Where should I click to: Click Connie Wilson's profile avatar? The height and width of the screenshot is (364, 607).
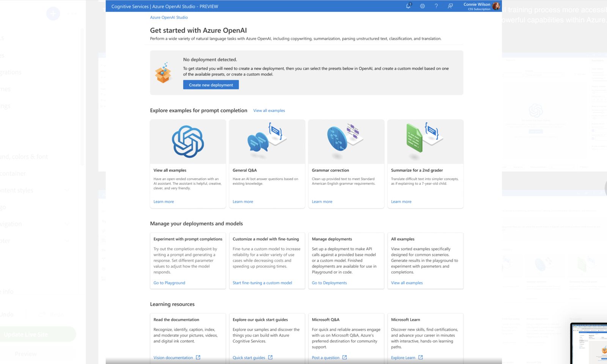click(x=496, y=6)
